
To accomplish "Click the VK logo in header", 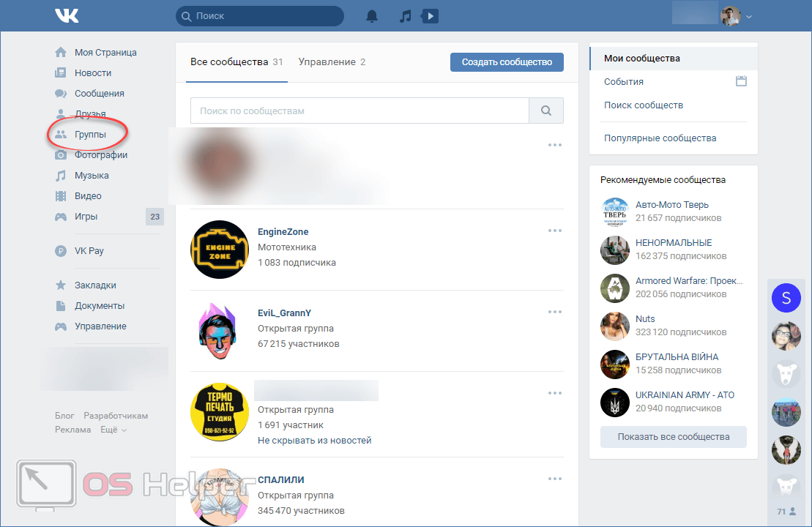I will 67,15.
